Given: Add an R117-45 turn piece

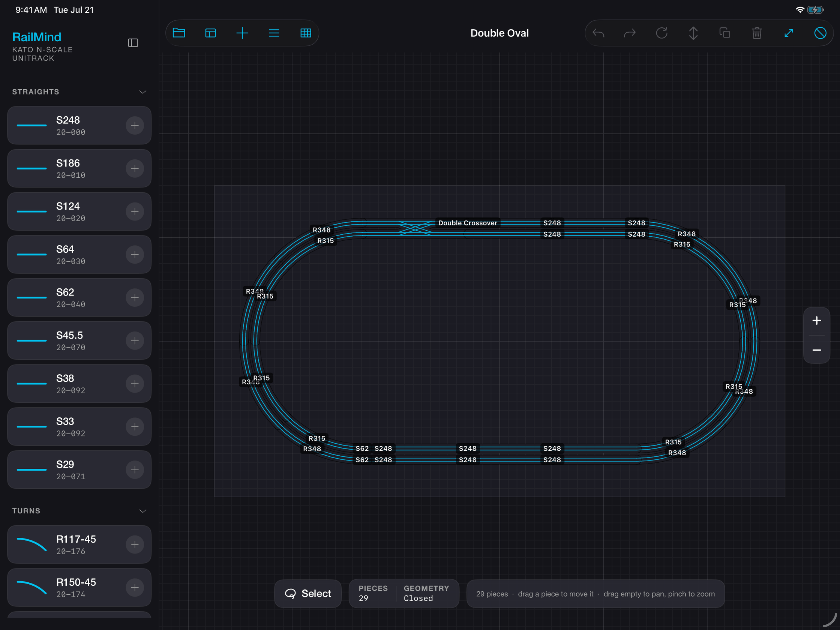Looking at the screenshot, I should click(135, 544).
